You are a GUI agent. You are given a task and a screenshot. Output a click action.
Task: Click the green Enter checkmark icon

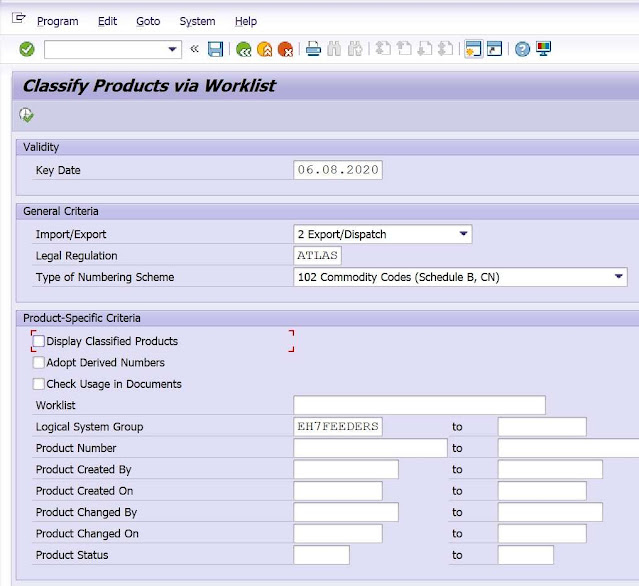coord(27,49)
